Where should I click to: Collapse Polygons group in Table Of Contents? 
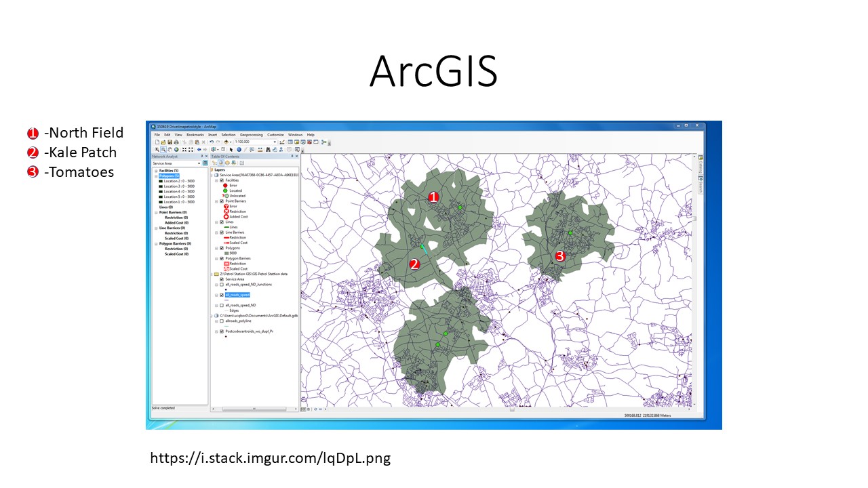click(216, 248)
